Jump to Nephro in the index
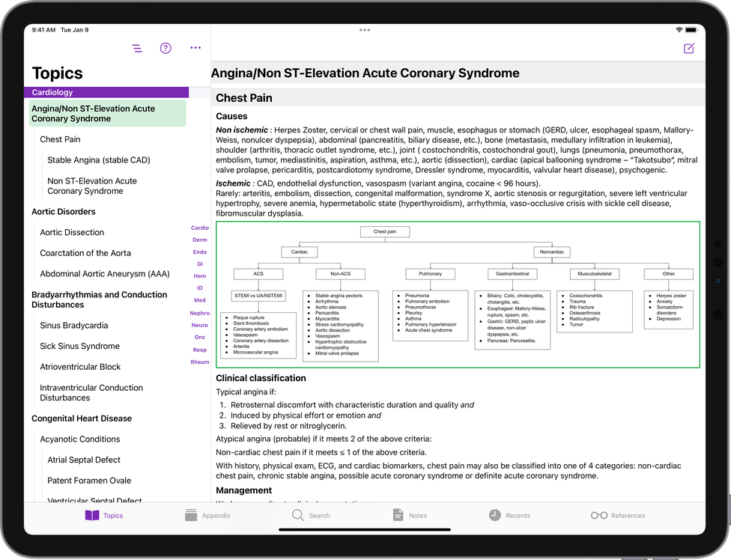731x560 pixels. [199, 313]
